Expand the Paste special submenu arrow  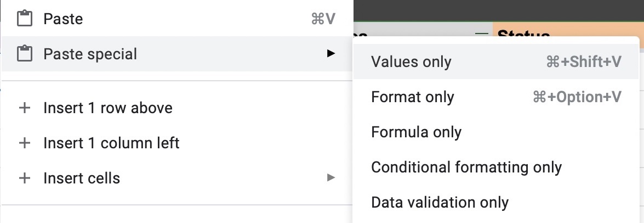pos(330,54)
